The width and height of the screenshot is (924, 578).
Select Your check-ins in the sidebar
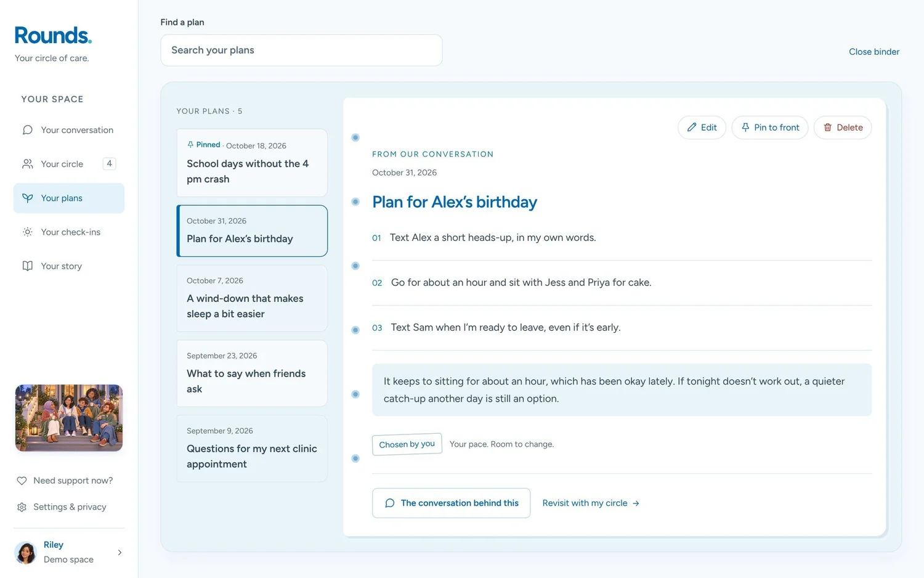(69, 232)
